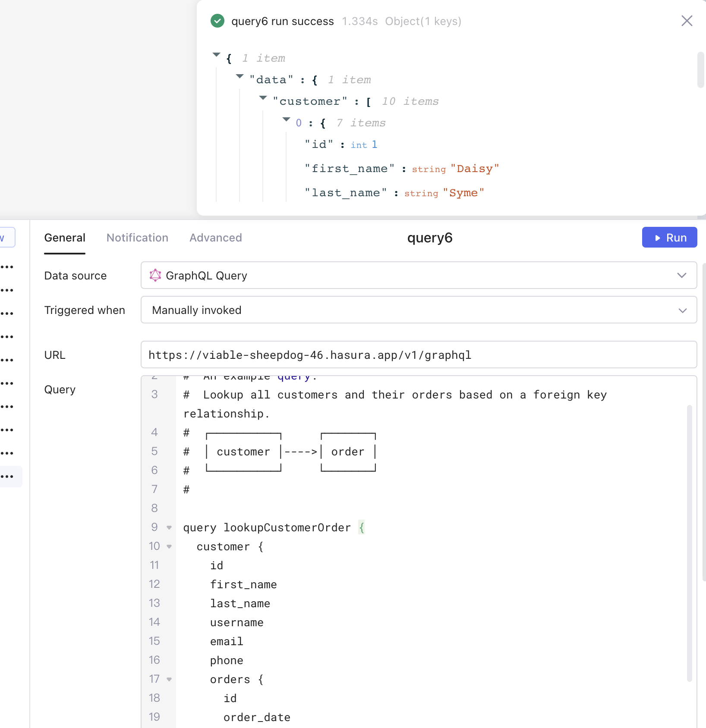Collapse the "customer" array of 10 items
Image resolution: width=706 pixels, height=728 pixels.
pyautogui.click(x=263, y=98)
